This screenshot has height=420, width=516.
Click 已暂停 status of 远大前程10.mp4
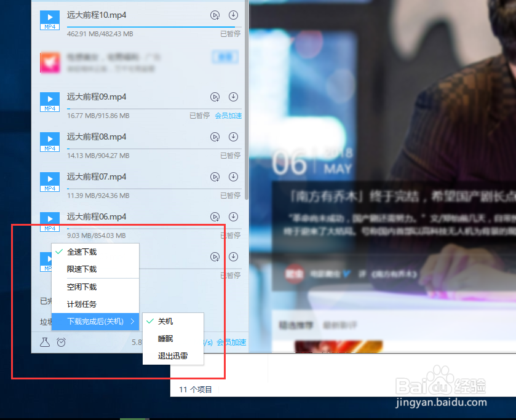(231, 34)
